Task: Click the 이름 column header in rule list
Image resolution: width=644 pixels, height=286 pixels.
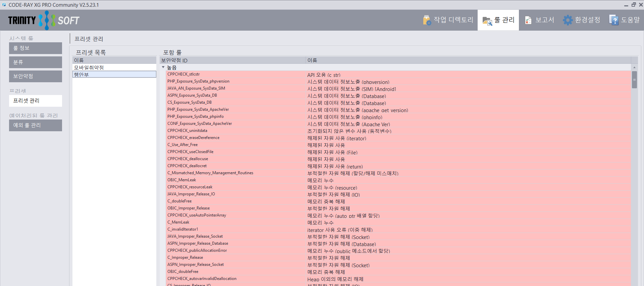Action: (468, 60)
